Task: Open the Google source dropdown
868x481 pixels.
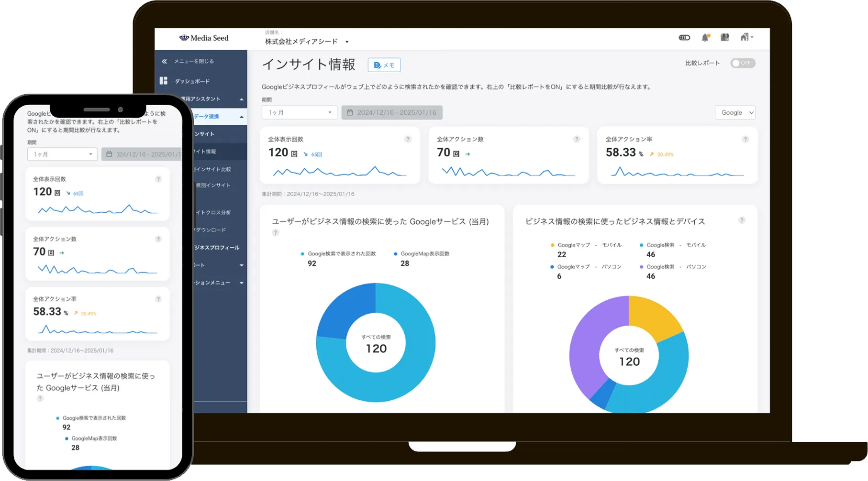Action: click(735, 112)
